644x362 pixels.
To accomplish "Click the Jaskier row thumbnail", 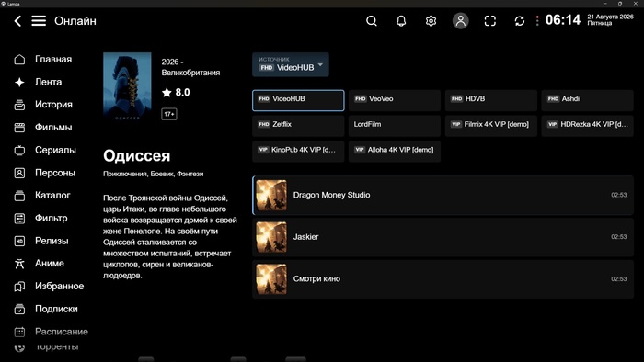I will (x=271, y=237).
